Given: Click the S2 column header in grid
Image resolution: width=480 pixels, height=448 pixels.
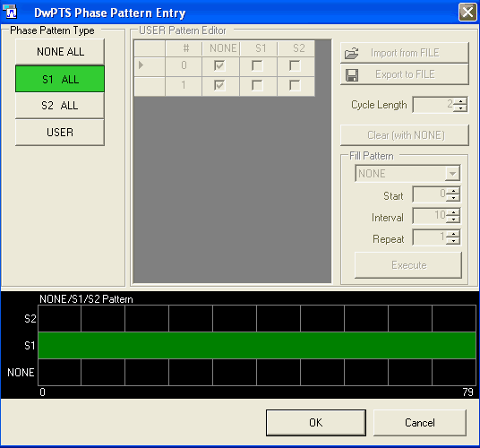Looking at the screenshot, I should [296, 48].
